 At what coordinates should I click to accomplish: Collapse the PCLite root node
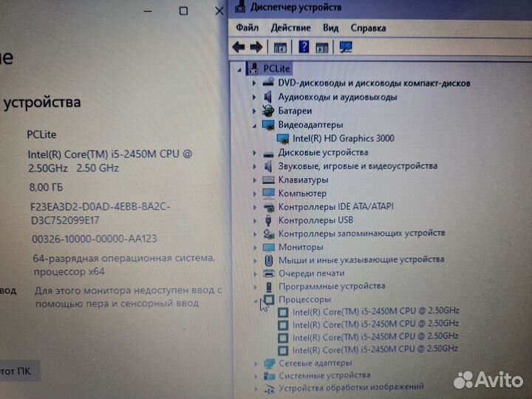point(239,70)
